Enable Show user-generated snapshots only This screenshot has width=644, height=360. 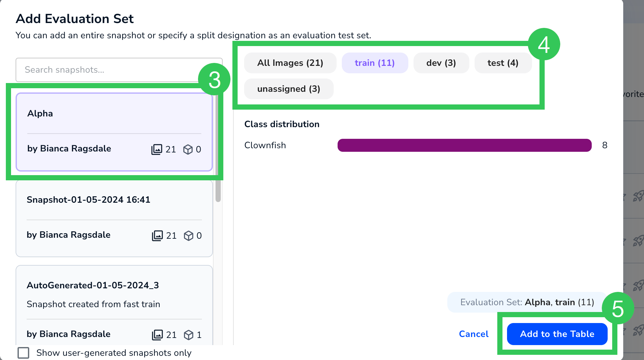tap(23, 353)
